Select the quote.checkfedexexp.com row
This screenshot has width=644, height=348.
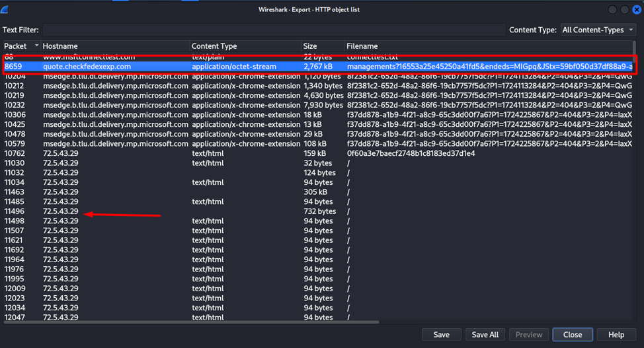(318, 67)
